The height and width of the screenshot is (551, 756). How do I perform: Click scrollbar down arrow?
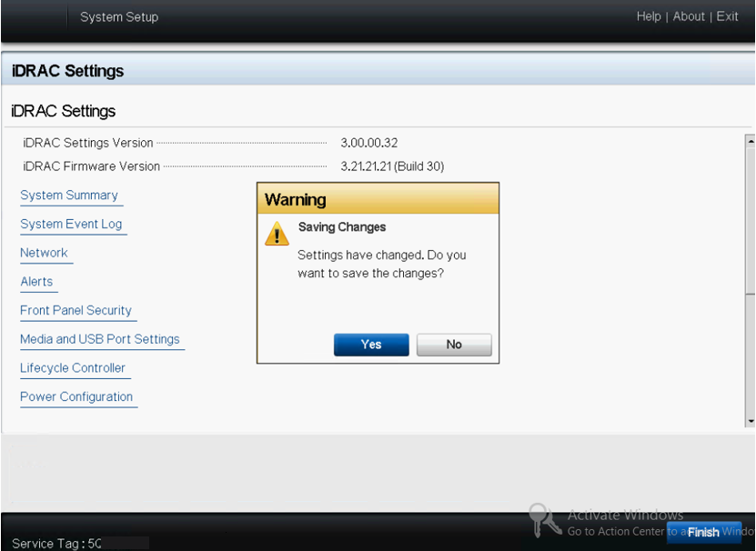coord(751,421)
